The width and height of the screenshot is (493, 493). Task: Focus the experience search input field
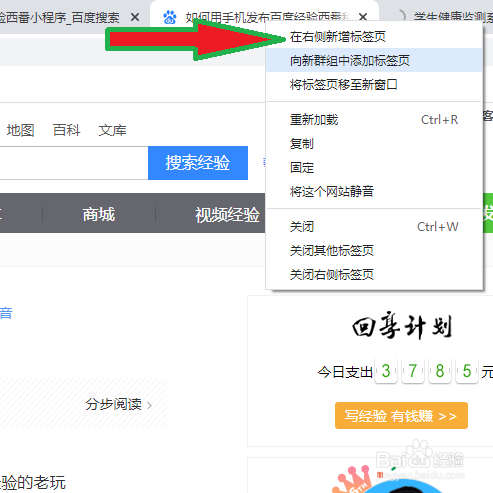(74, 163)
